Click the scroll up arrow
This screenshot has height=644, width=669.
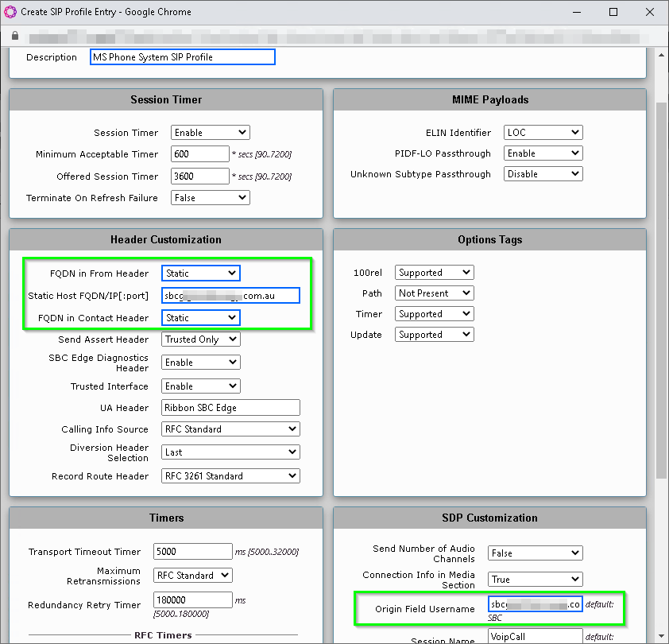coord(661,56)
